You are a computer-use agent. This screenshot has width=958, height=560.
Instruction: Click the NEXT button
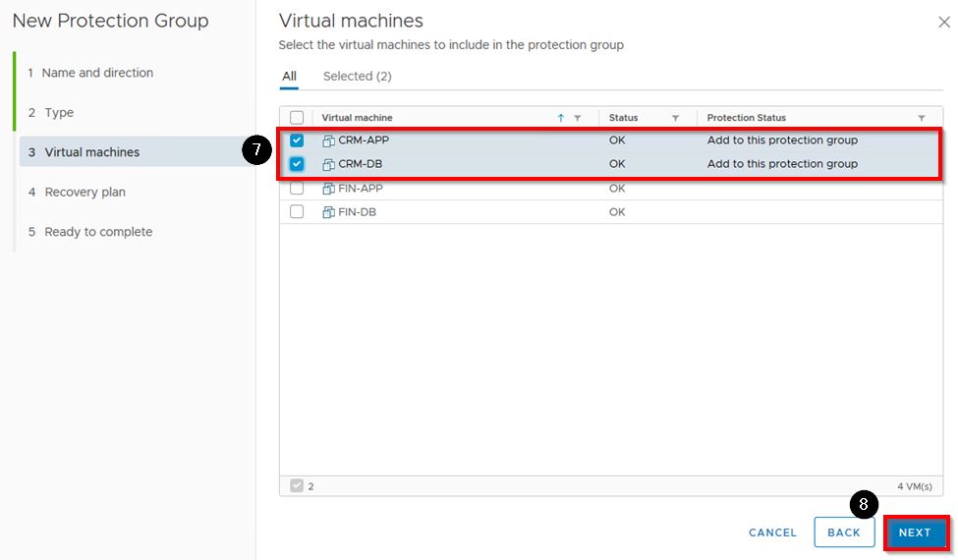click(915, 532)
